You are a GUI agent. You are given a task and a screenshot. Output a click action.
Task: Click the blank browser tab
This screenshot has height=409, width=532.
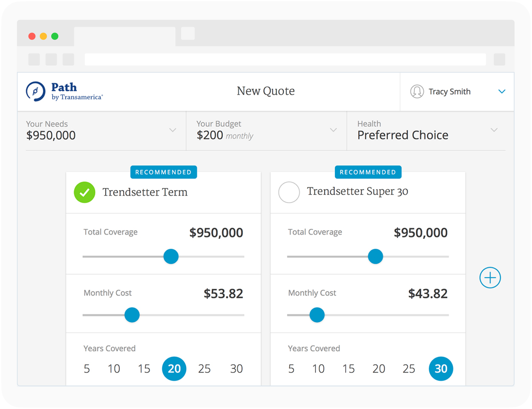tap(124, 36)
